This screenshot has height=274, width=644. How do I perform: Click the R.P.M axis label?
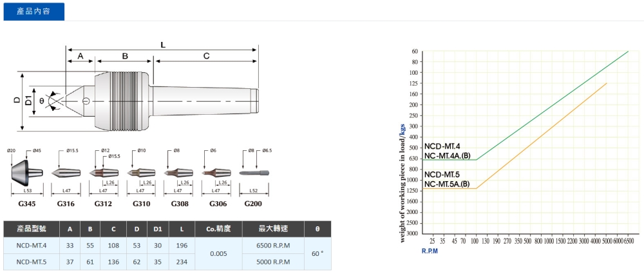click(x=430, y=251)
